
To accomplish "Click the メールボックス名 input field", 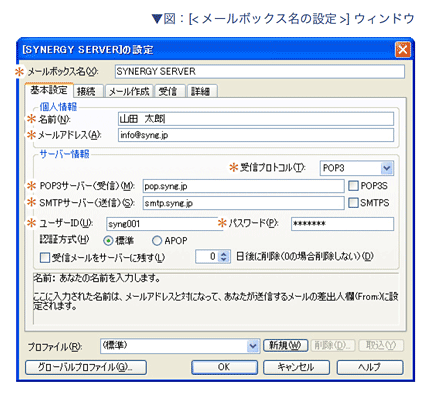I will pos(260,72).
